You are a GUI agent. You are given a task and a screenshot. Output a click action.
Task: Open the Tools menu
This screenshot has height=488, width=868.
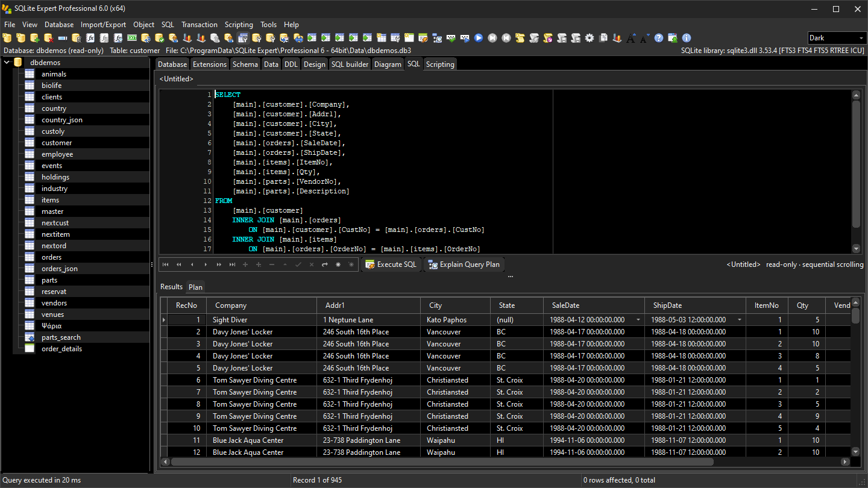[269, 25]
